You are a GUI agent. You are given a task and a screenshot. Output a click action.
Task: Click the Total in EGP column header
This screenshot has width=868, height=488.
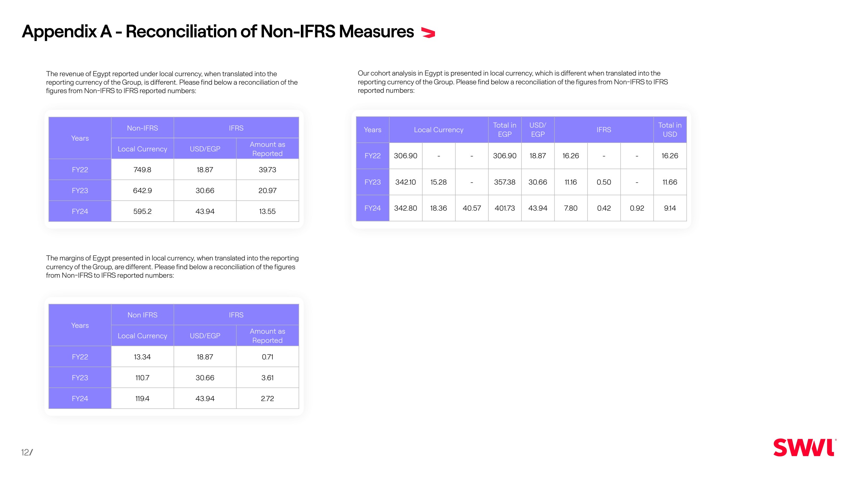pyautogui.click(x=504, y=130)
